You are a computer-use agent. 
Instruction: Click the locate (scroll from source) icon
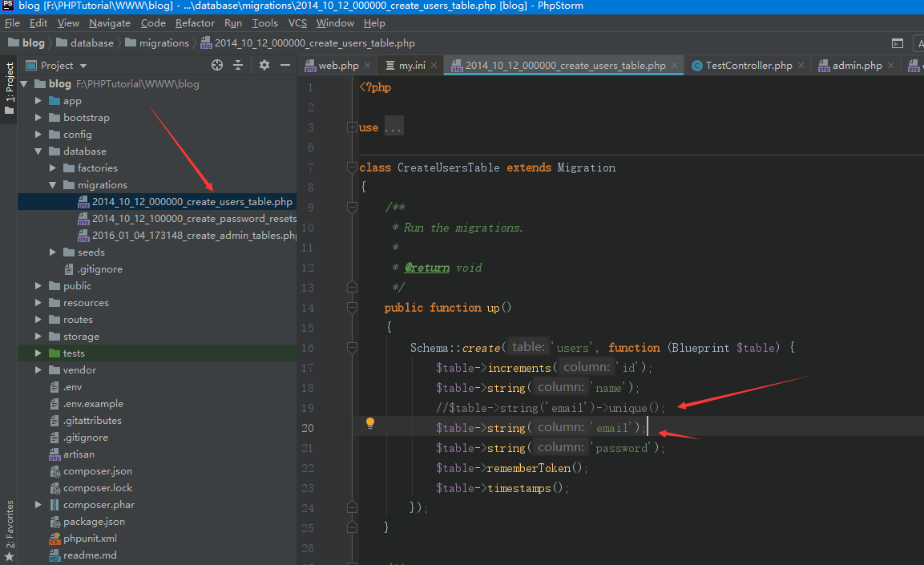tap(217, 66)
